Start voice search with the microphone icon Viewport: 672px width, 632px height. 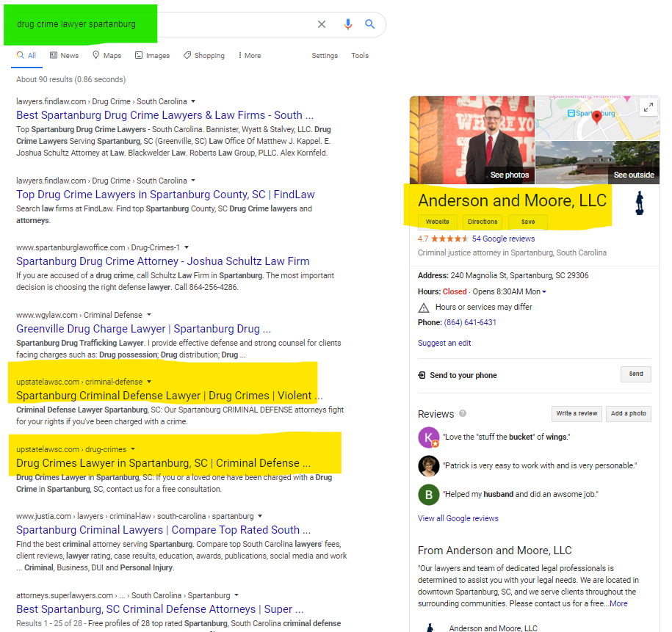348,24
